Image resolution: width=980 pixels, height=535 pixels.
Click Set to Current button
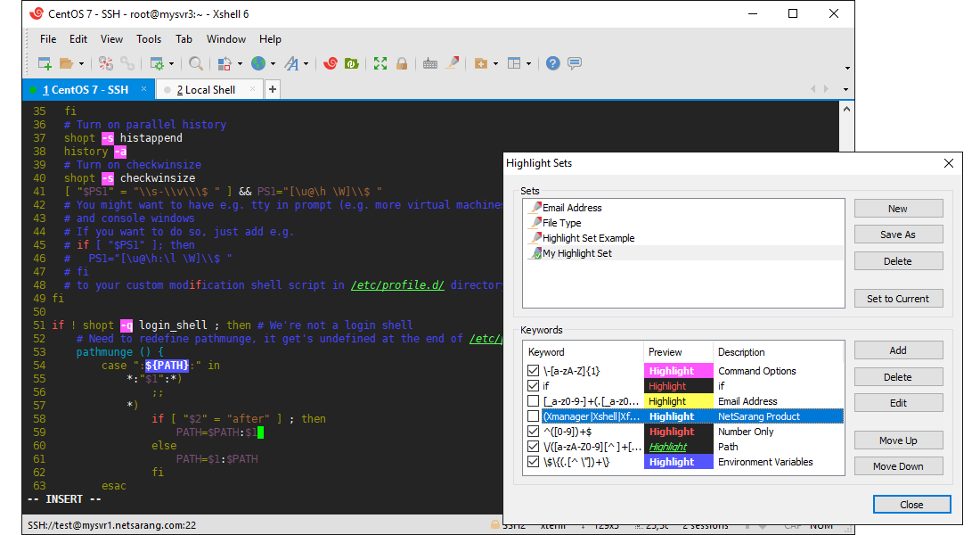[898, 299]
